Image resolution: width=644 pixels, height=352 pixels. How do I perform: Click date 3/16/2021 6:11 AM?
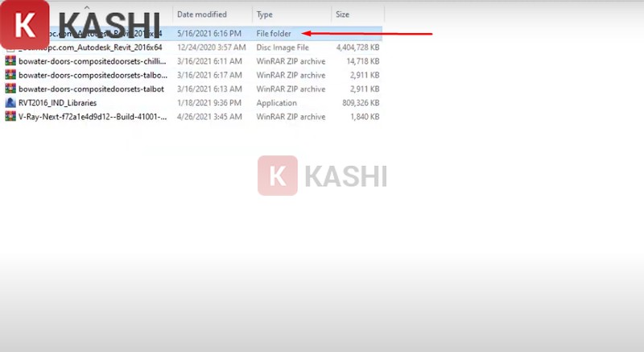click(x=209, y=61)
